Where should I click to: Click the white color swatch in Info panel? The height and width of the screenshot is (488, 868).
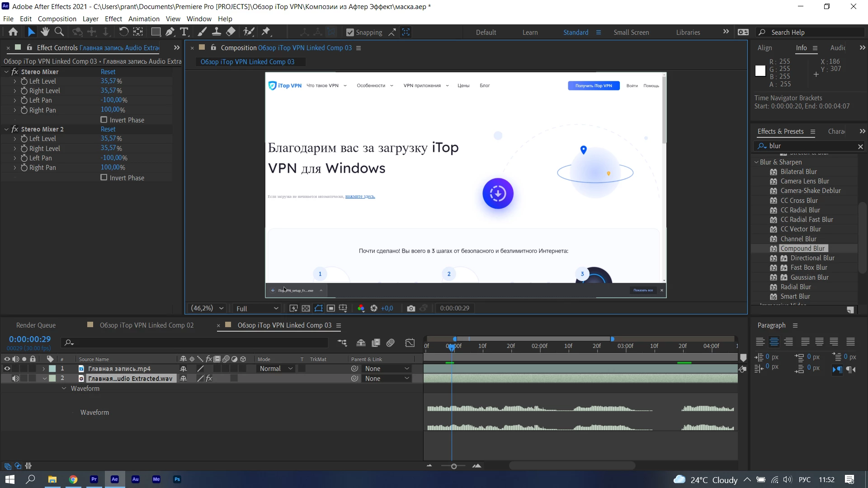[x=760, y=71]
